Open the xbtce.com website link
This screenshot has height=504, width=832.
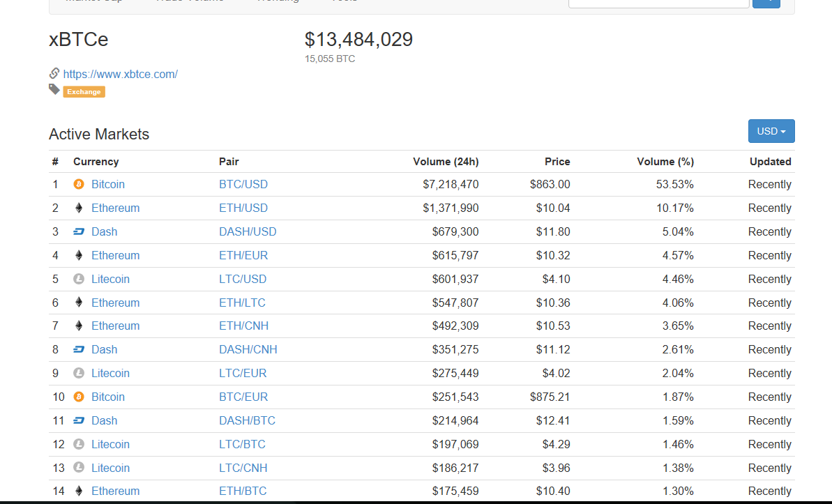(121, 75)
